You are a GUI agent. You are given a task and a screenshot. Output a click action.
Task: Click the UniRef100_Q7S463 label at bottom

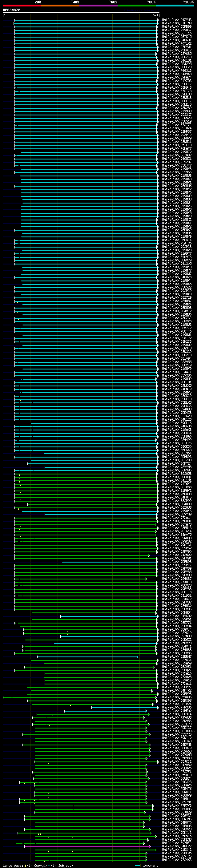coord(176,860)
